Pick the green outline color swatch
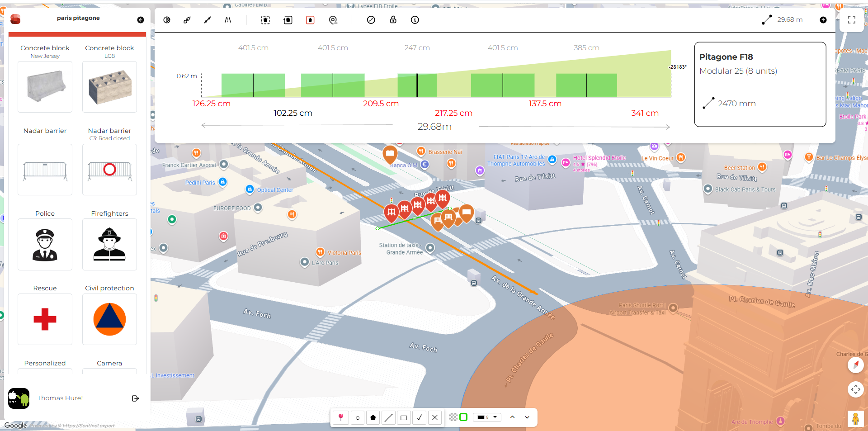 (x=463, y=417)
